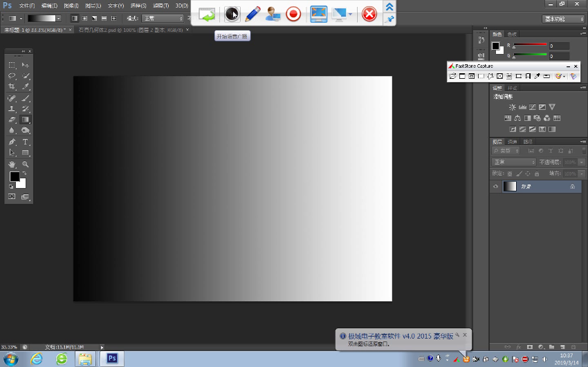Select the History Brush tool
This screenshot has height=367, width=588.
point(25,109)
